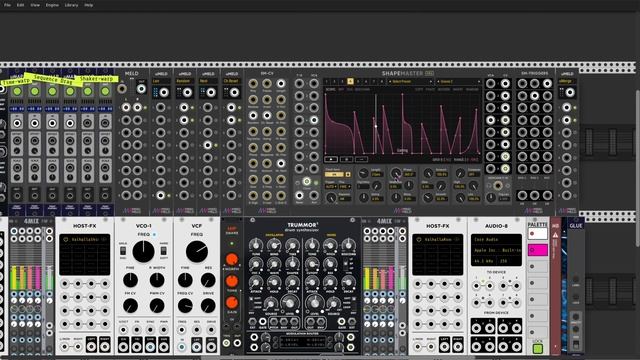Screen dimensions: 640x360
Task: Toggle VCO-1 hard/soft sync switch
Action: pos(164,251)
